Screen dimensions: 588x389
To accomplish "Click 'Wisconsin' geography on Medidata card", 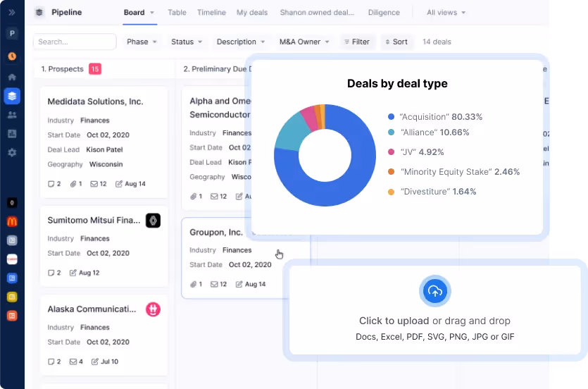I will 106,164.
